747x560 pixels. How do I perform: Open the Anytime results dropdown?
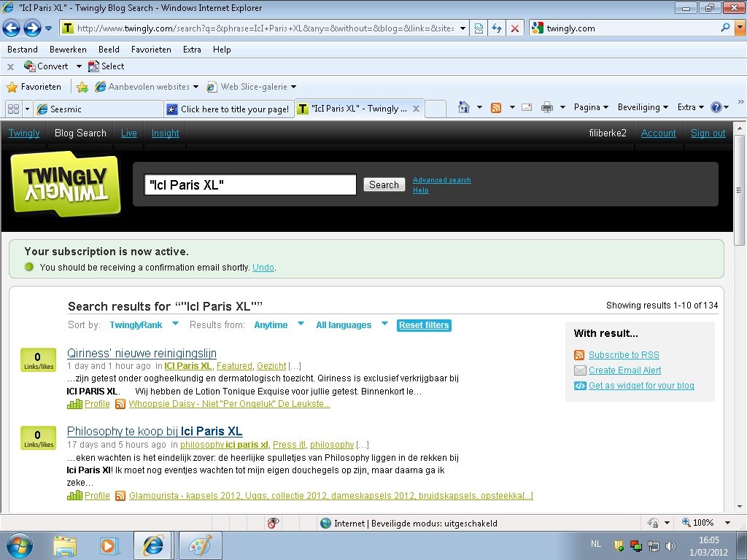click(301, 324)
